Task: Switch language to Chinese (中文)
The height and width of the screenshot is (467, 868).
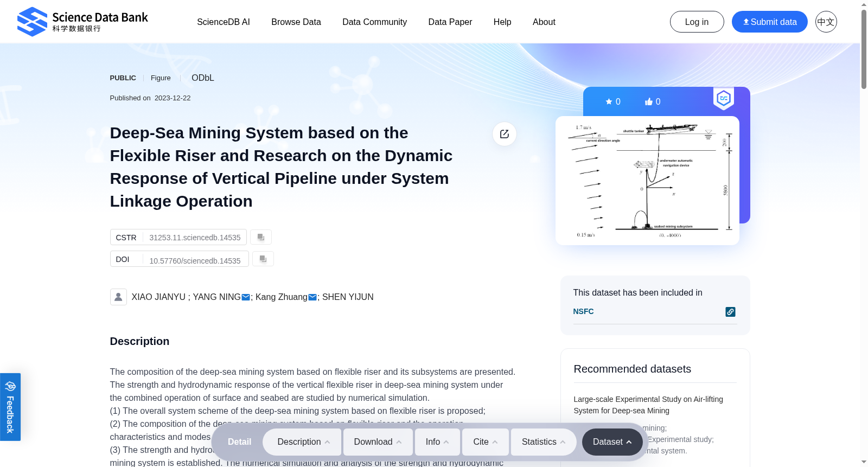Action: pos(826,22)
